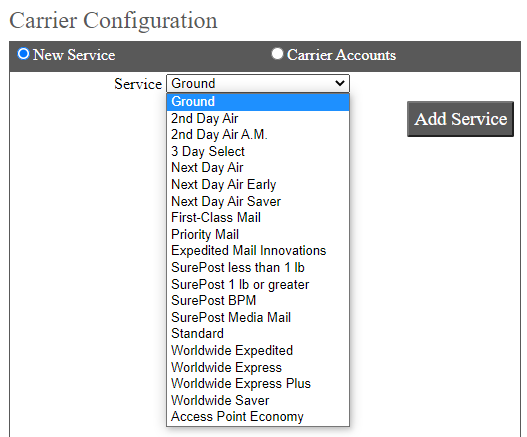527x437 pixels.
Task: Pick Next Day Air Saver
Action: [258, 201]
